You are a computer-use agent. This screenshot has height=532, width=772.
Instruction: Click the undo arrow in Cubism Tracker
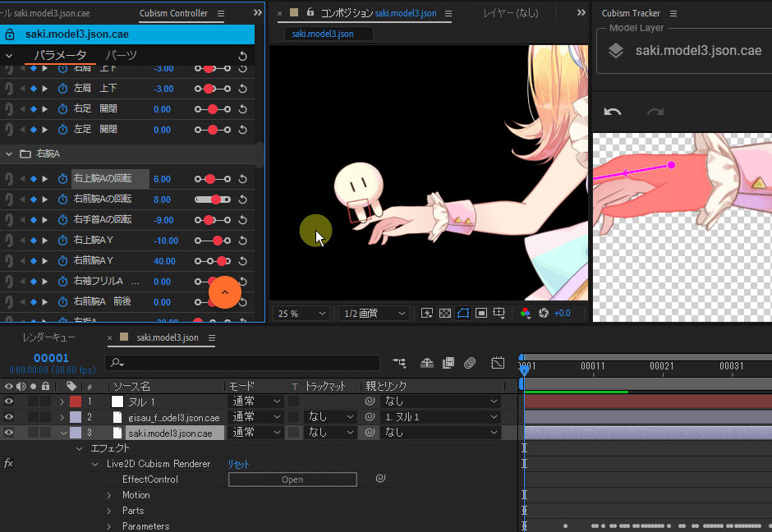click(x=613, y=112)
